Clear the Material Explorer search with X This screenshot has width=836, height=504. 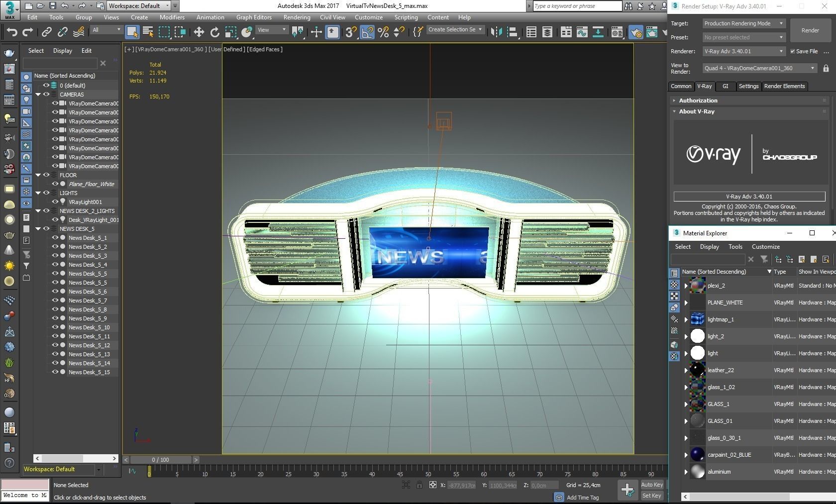coord(751,259)
